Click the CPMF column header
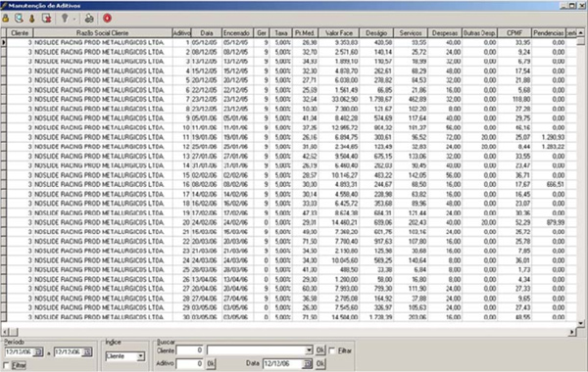The image size is (588, 372). (514, 33)
